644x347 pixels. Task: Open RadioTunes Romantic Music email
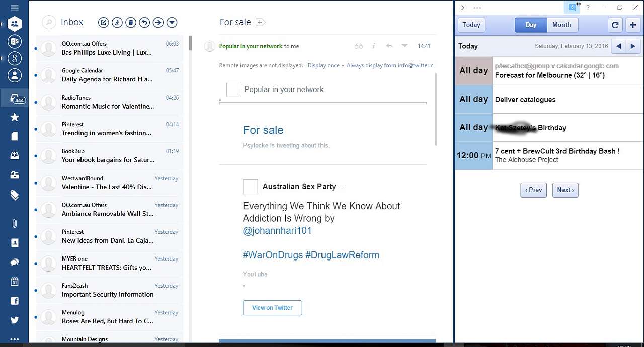tap(109, 102)
